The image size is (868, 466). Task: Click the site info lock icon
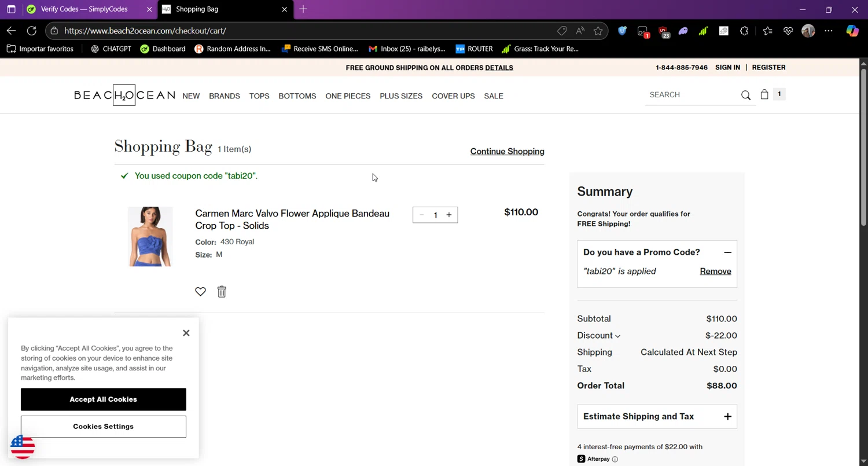(54, 31)
